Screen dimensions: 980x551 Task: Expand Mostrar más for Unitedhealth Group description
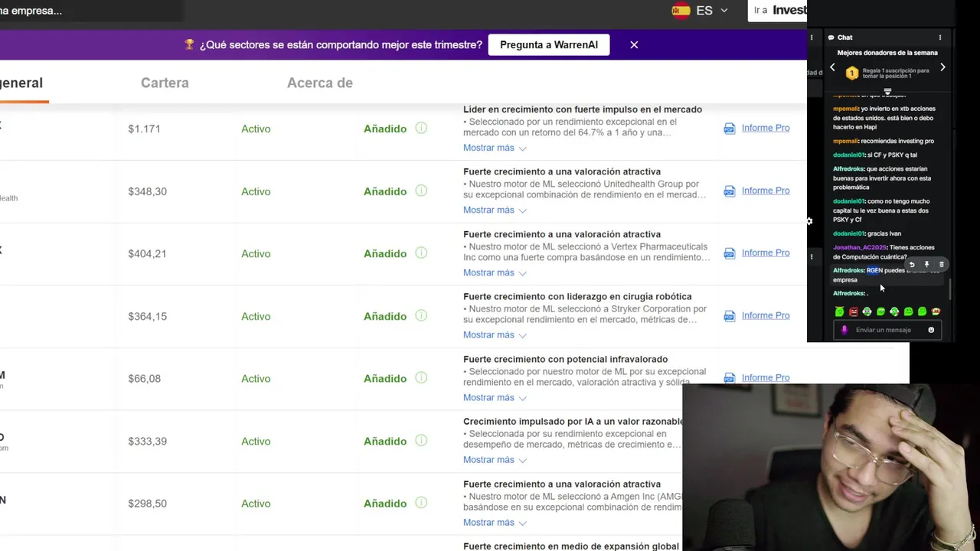pyautogui.click(x=495, y=210)
